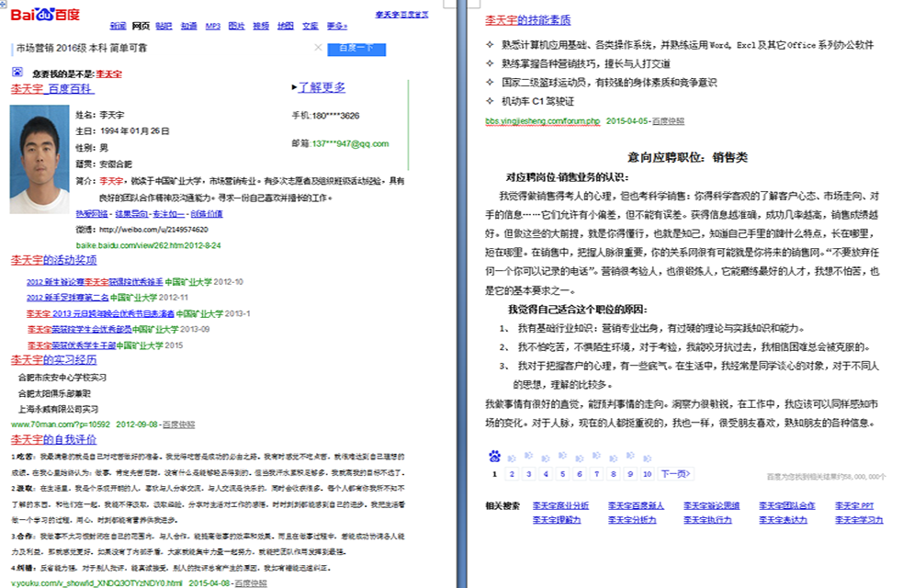This screenshot has width=903, height=588.
Task: Click the small anchor icon at top-left corner
Action: [4, 5]
